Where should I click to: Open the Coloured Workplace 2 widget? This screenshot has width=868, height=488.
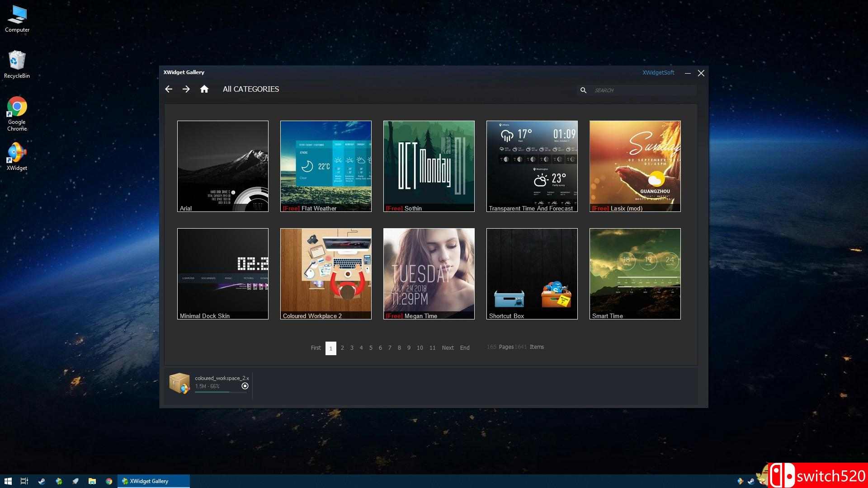click(x=326, y=273)
